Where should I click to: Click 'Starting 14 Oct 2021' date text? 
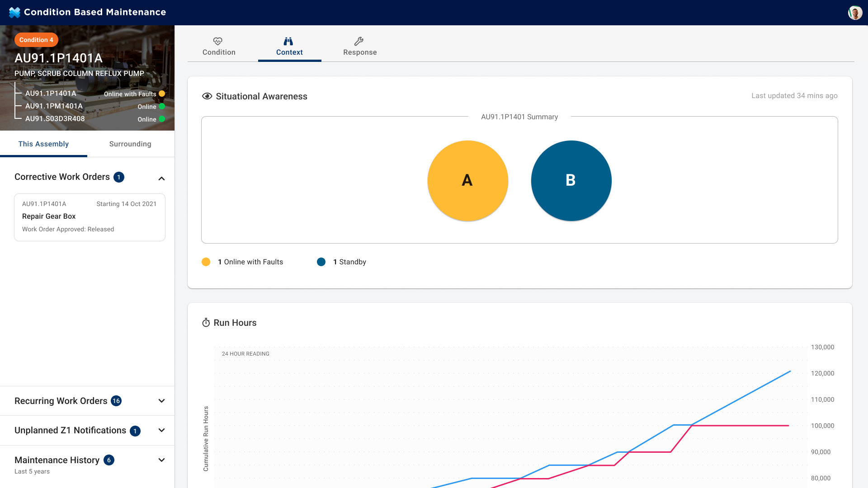click(x=127, y=204)
